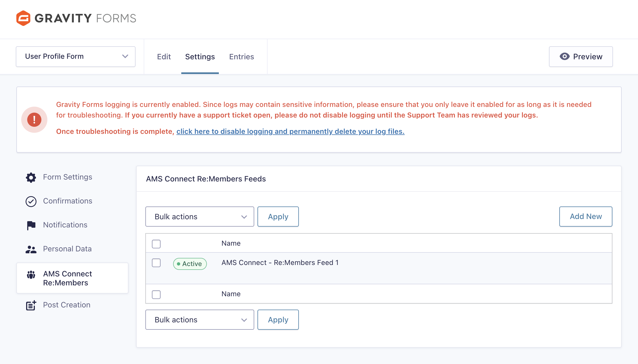Click the Name column label in footer

(231, 294)
